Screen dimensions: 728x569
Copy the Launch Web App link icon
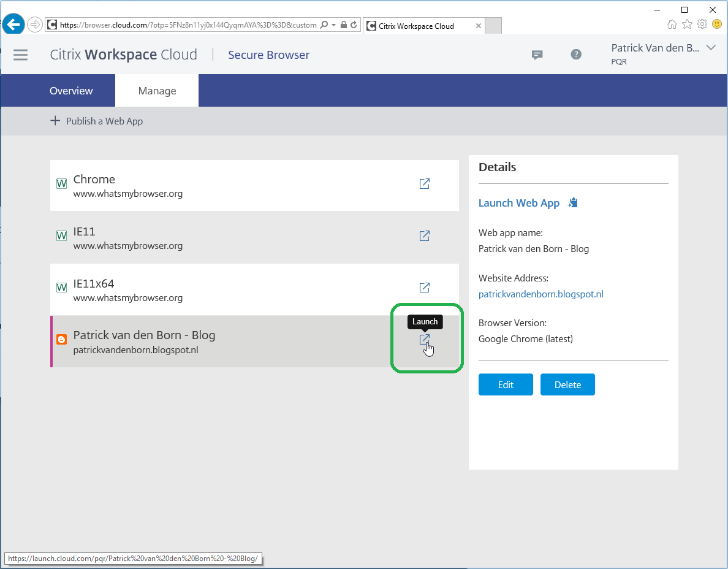coord(573,202)
